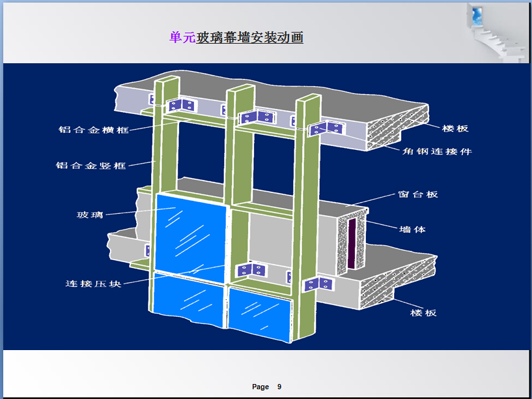532x399 pixels.
Task: Click the top-left angle steel bracket
Action: pos(180,105)
